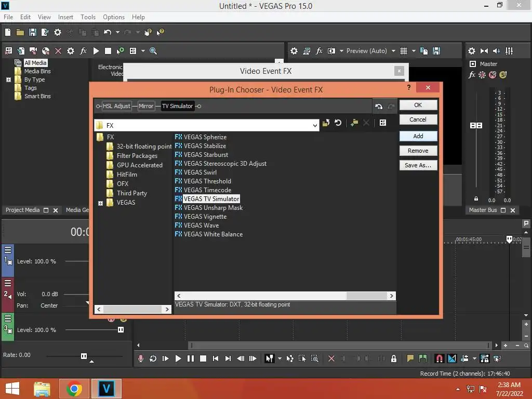Toggle snapping magnet icon in timeline toolbar
Image resolution: width=532 pixels, height=399 pixels.
point(439,358)
